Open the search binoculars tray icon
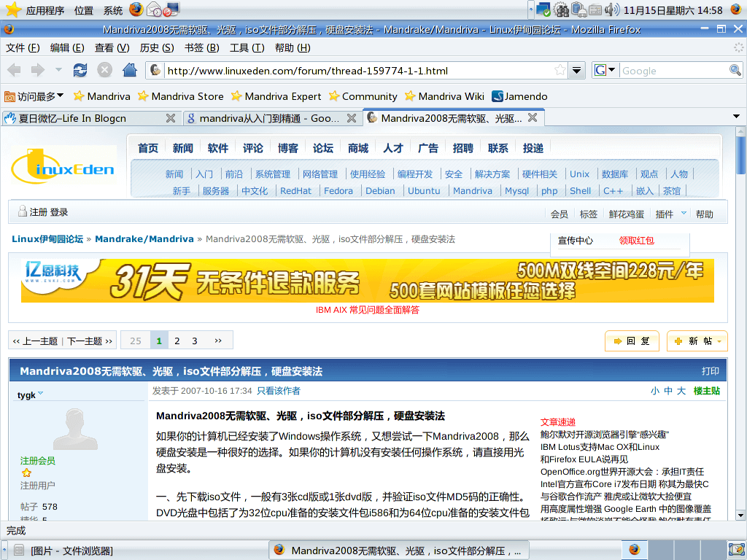This screenshot has height=560, width=747. coord(561,9)
